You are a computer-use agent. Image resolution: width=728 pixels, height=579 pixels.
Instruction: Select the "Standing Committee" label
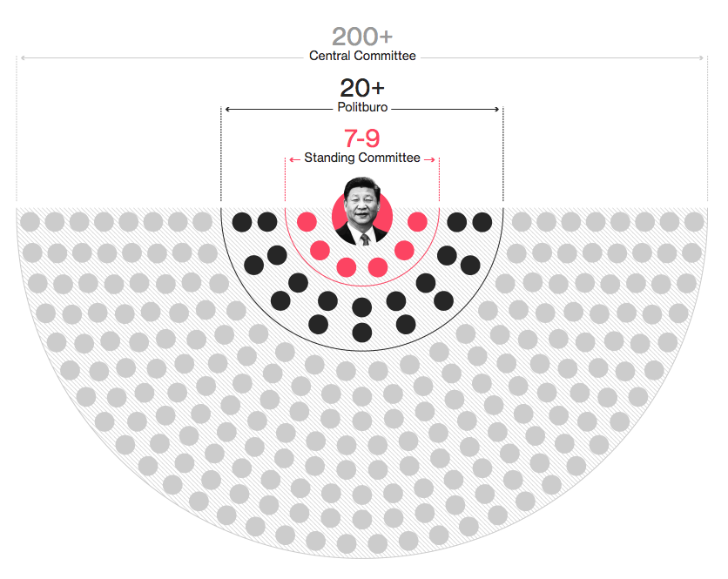point(362,158)
